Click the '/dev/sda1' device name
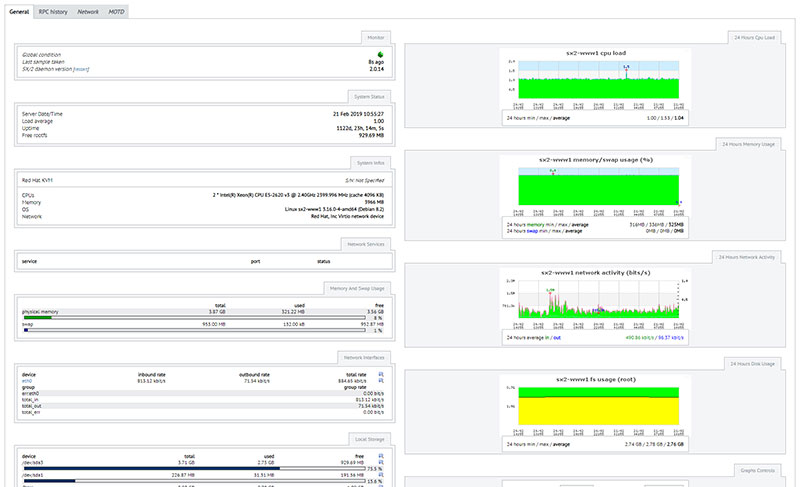800x487 pixels. [33, 475]
